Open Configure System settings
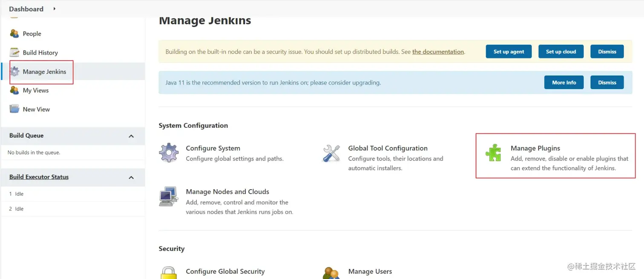The height and width of the screenshot is (279, 644). point(213,148)
